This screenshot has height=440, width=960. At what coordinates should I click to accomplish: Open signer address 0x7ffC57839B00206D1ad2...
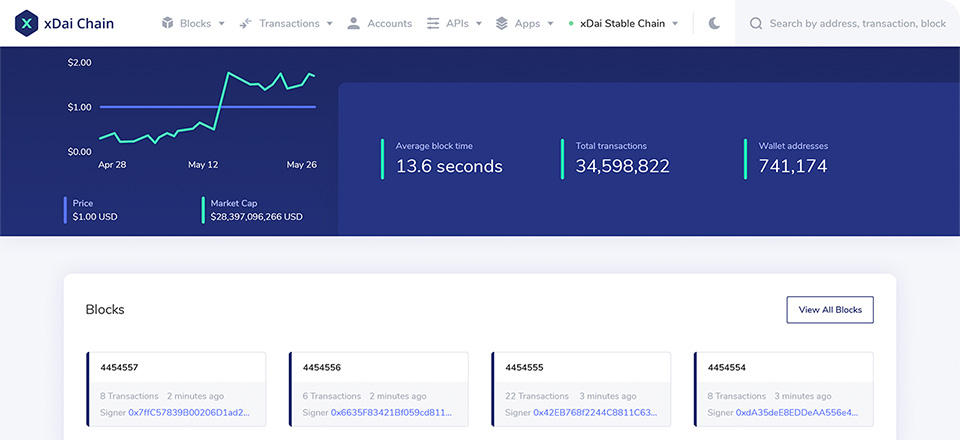[x=189, y=412]
